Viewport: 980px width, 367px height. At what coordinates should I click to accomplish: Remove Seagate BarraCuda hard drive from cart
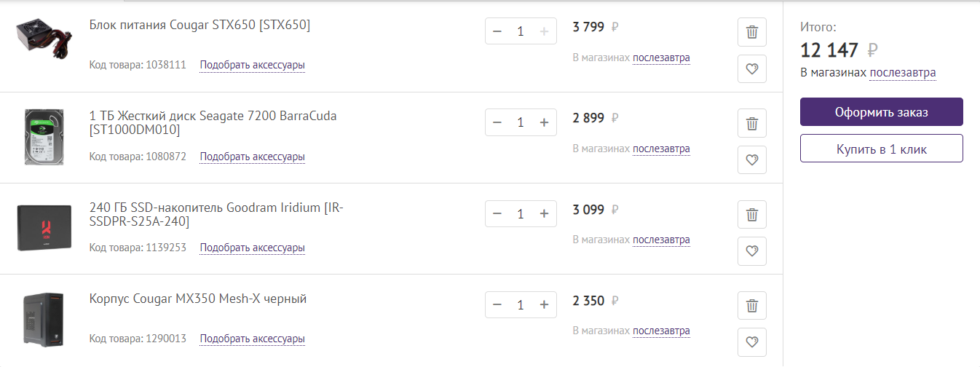[752, 124]
